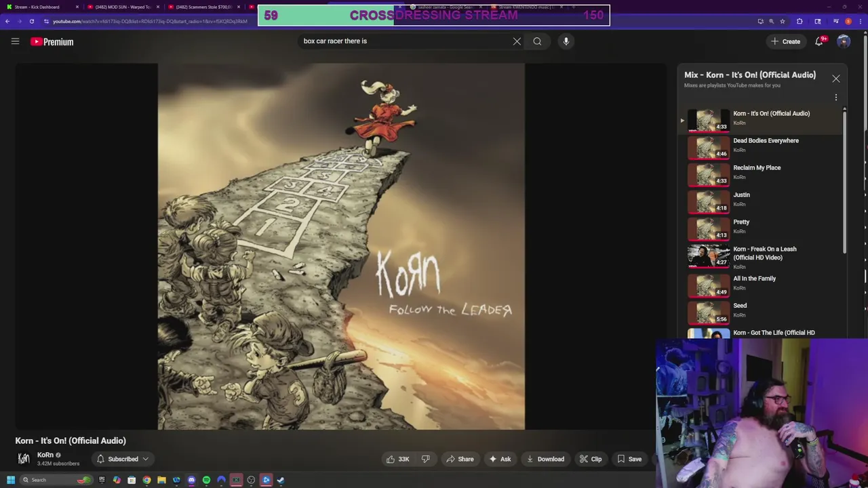The image size is (868, 488).
Task: Switch to the MOD SUN - Warped Tour tab
Action: coord(122,7)
